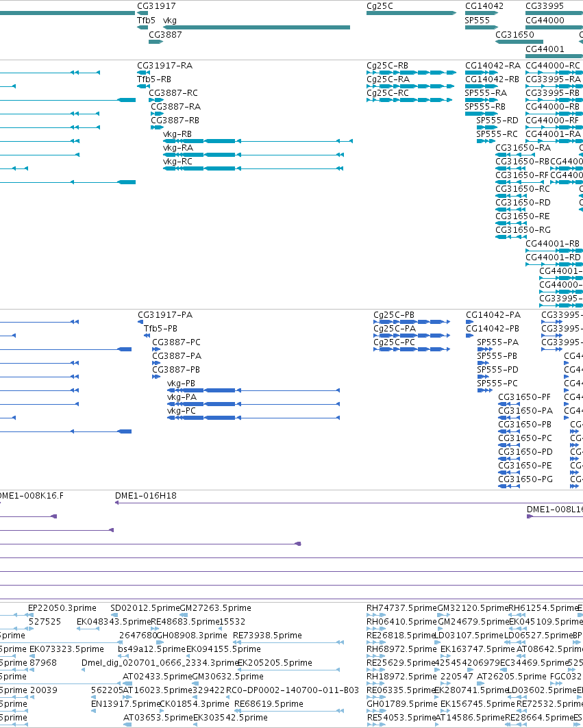
Task: Click EST EP22050.3prime
Action: (62, 608)
